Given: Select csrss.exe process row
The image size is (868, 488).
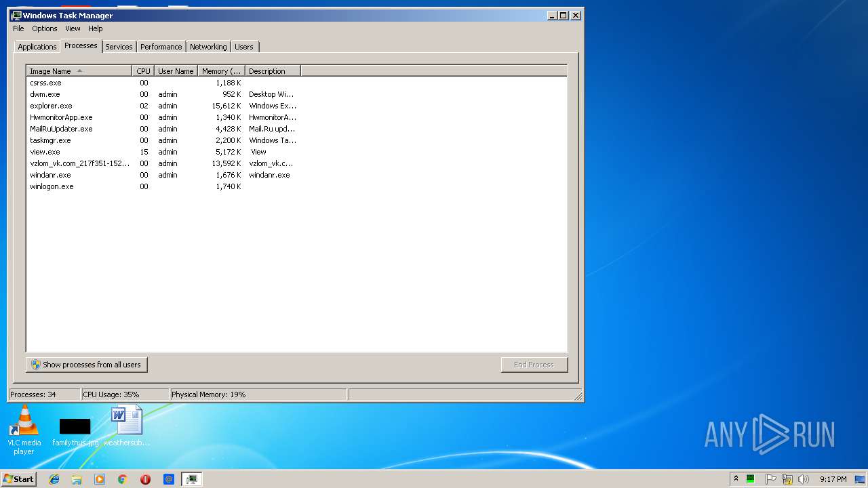Looking at the screenshot, I should (x=163, y=83).
